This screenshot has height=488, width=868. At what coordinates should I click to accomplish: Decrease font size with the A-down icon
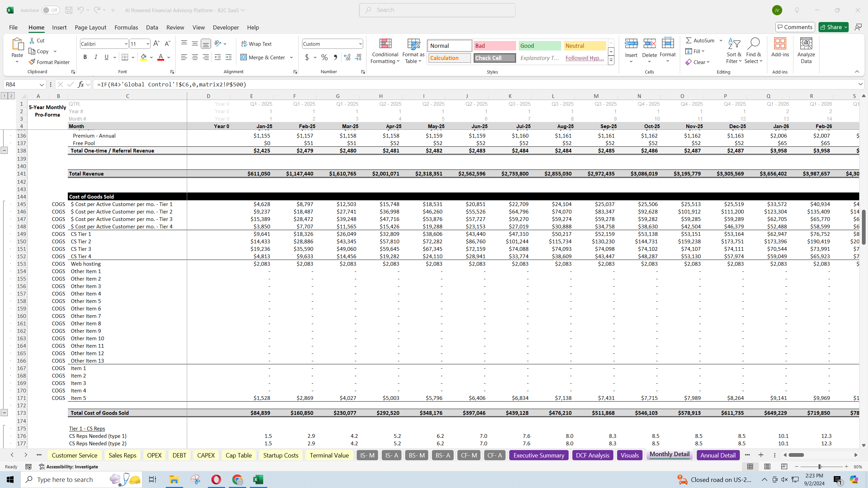coord(167,44)
